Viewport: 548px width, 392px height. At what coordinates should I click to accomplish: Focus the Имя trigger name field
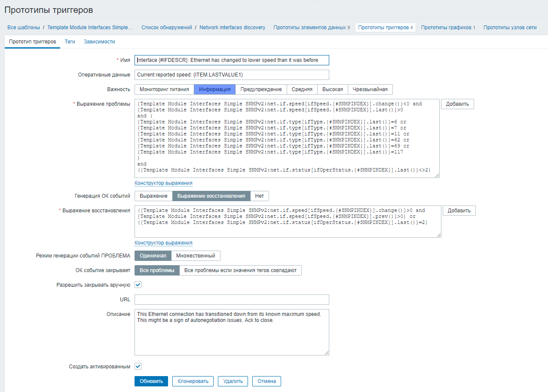coord(232,60)
